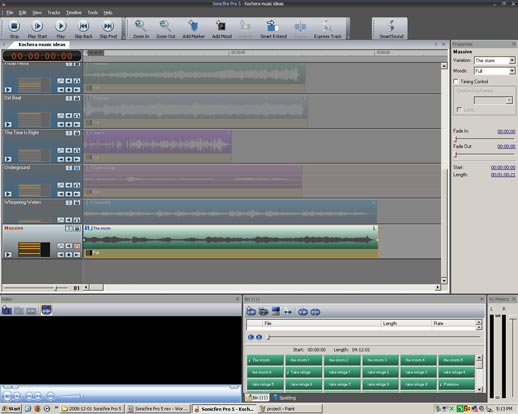The width and height of the screenshot is (518, 414).
Task: Select the green 'Take refuge' variation block in the Bin
Action: 303,372
